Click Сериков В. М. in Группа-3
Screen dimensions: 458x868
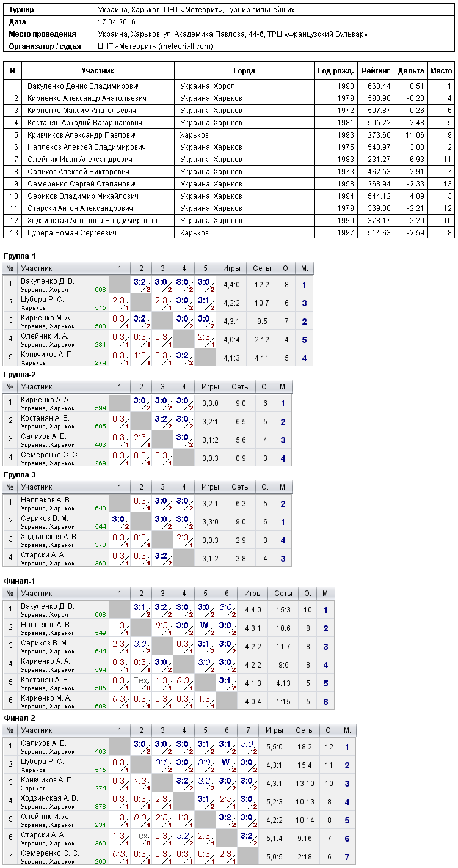click(x=45, y=518)
